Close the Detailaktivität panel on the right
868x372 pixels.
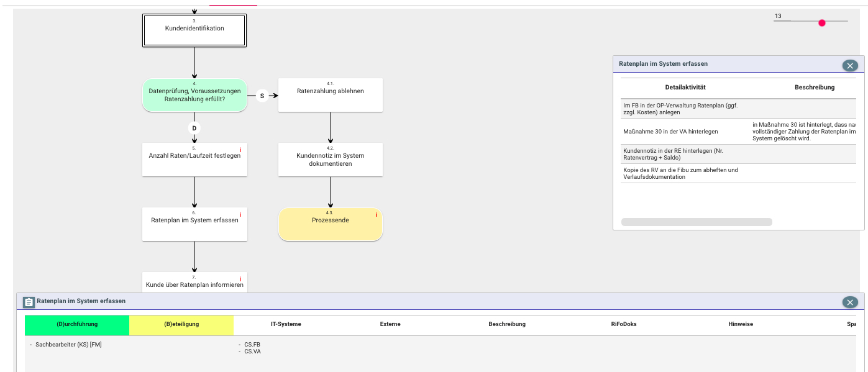[849, 65]
